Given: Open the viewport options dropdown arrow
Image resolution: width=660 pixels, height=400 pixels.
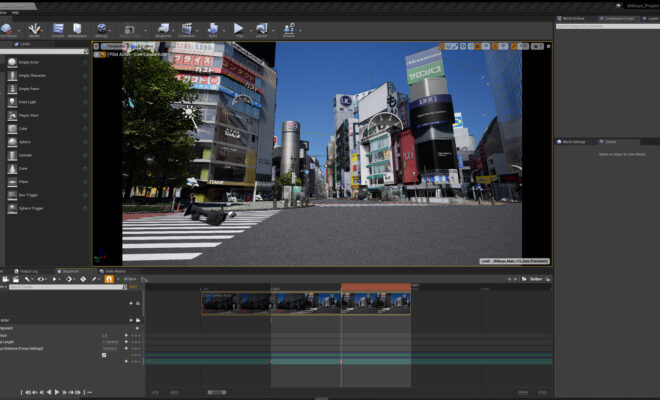Looking at the screenshot, I should pyautogui.click(x=96, y=46).
